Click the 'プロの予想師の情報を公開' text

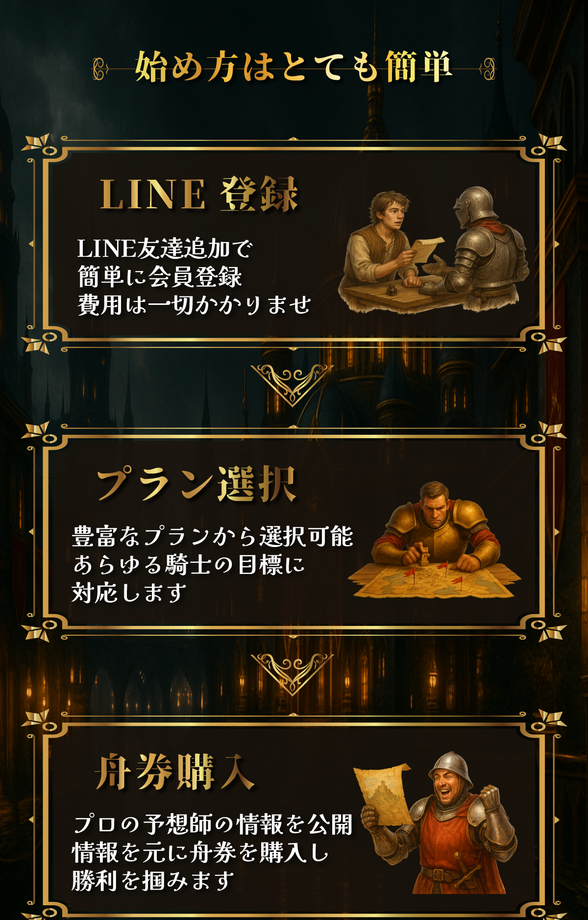(212, 824)
